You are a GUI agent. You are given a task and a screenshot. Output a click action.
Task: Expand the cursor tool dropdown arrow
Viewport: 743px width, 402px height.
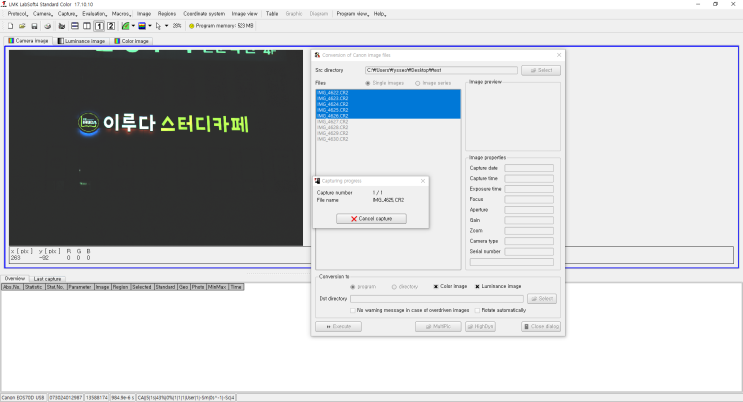point(166,26)
